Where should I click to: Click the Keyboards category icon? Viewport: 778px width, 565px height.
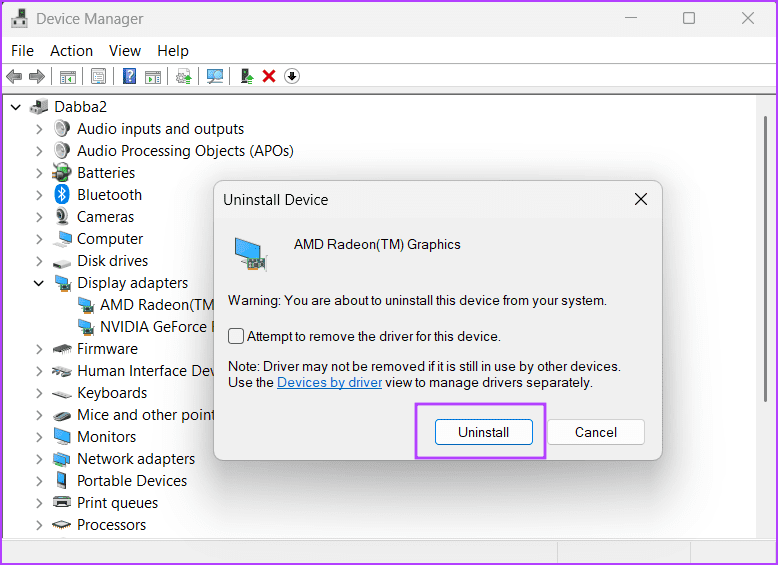(62, 394)
